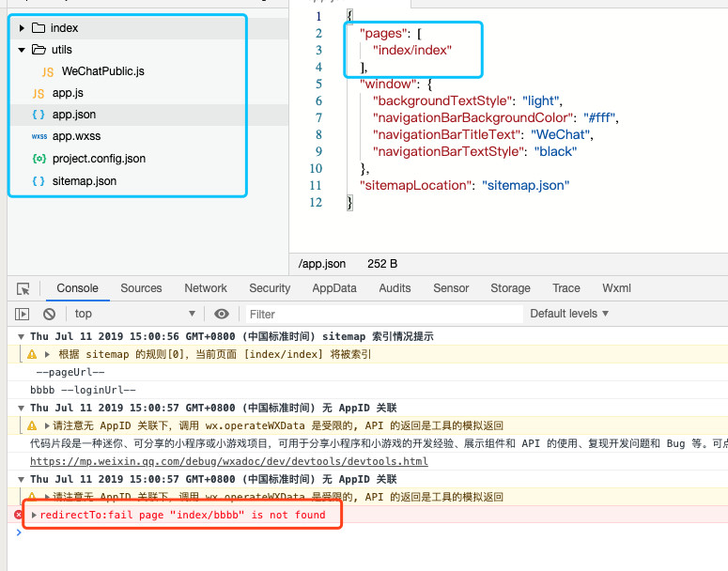The image size is (728, 571).
Task: Open project.config.json in the file tree
Action: tap(99, 159)
